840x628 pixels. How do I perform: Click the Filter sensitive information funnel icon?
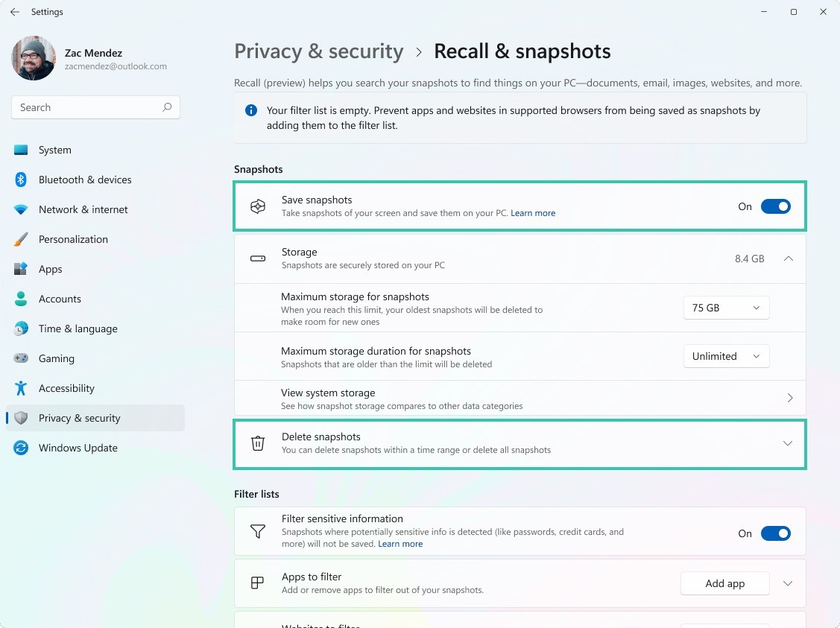pos(258,531)
